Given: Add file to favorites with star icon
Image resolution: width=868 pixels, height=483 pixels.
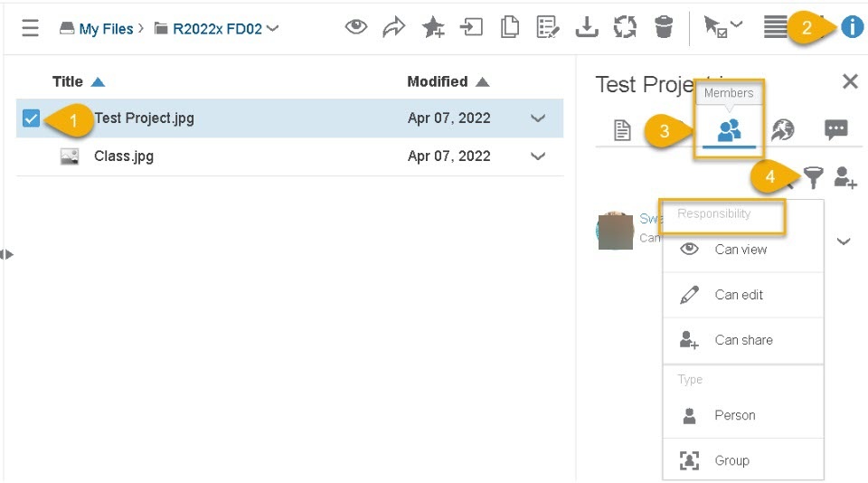Looking at the screenshot, I should point(432,28).
